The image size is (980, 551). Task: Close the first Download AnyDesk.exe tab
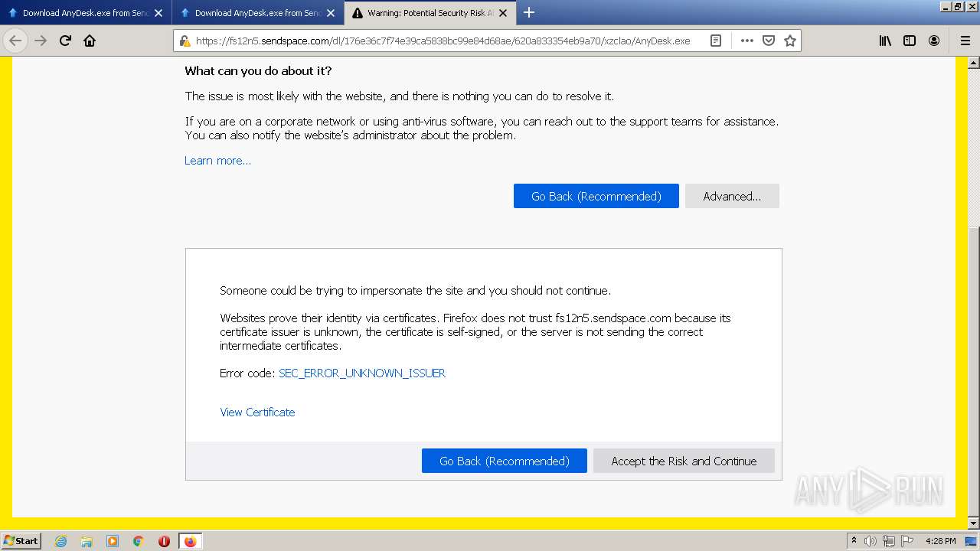pyautogui.click(x=158, y=13)
